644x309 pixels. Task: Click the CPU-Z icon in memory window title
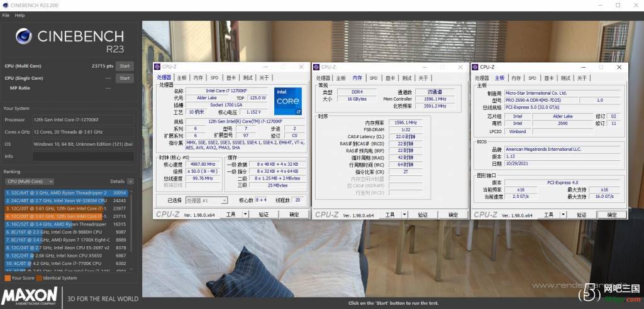[316, 67]
